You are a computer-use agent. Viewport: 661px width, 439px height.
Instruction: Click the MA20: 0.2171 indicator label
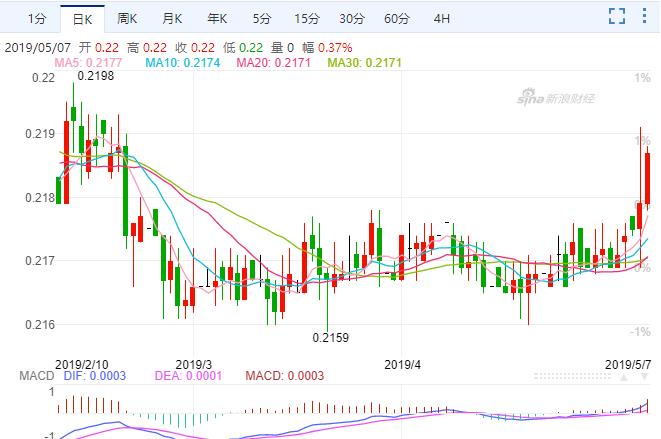pos(273,63)
